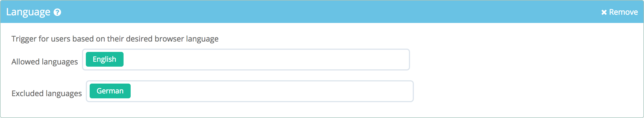Remove the Language trigger via Remove link
Screen dimensions: 644x118
[620, 12]
